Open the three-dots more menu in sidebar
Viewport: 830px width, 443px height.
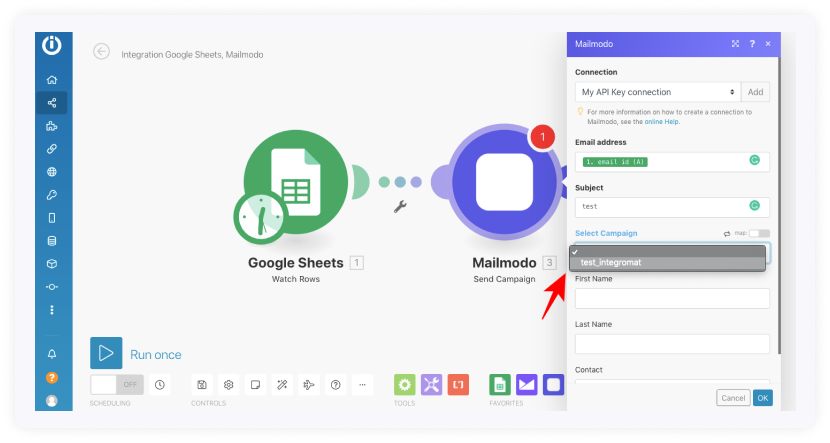pyautogui.click(x=51, y=310)
